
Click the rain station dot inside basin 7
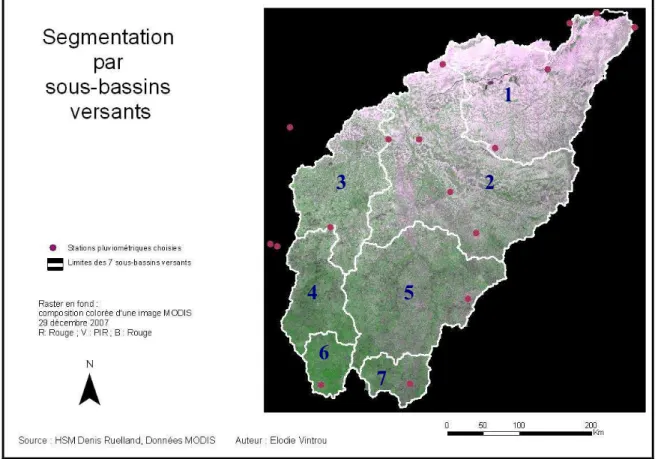click(410, 384)
